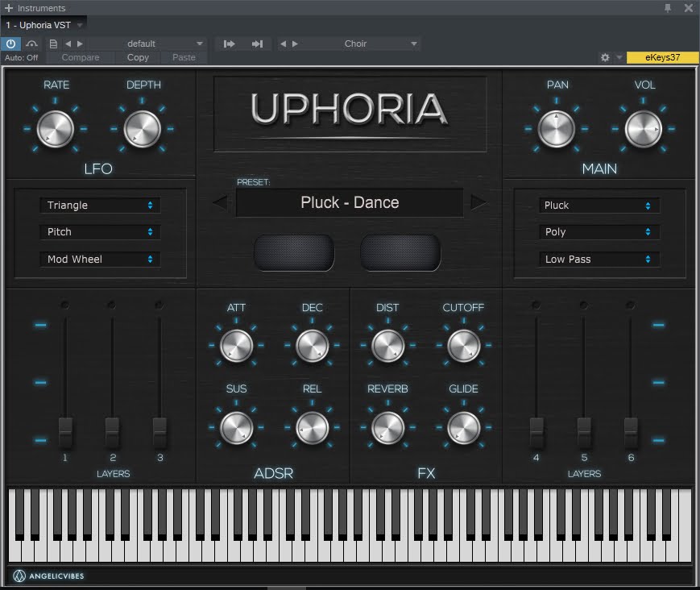Click the settings gear icon

pyautogui.click(x=605, y=58)
